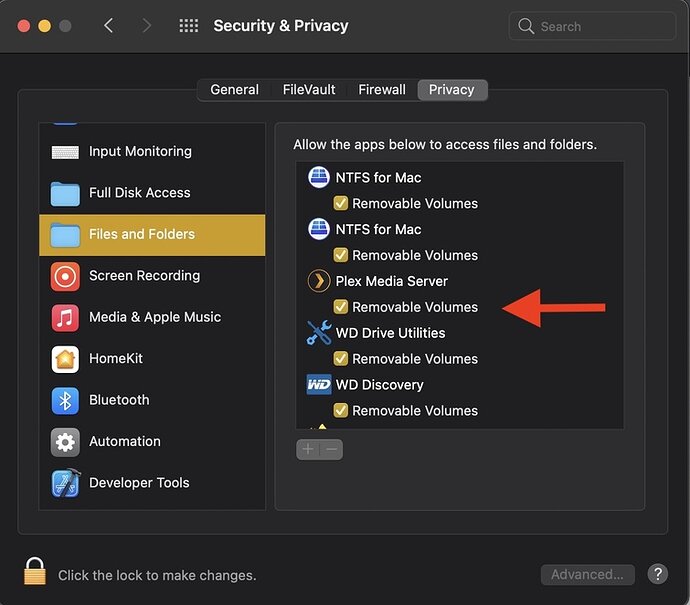This screenshot has width=690, height=605.
Task: Switch to the General tab
Action: (x=235, y=90)
